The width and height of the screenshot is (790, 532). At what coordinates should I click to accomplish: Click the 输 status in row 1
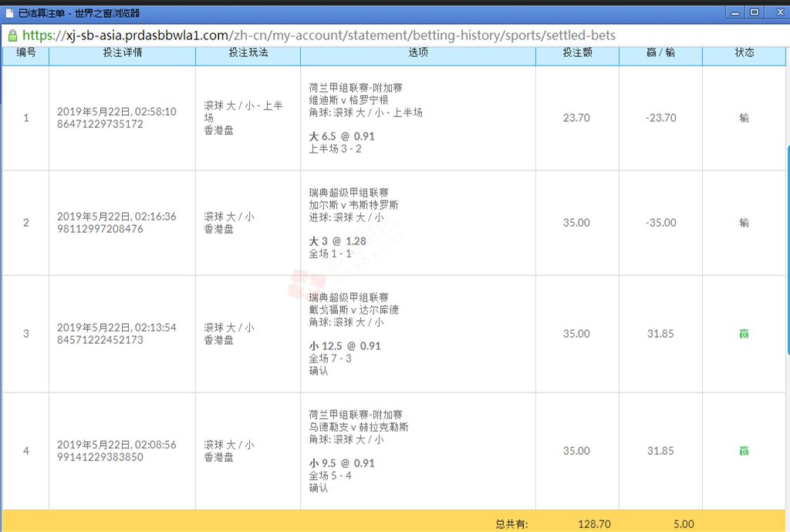tap(744, 118)
